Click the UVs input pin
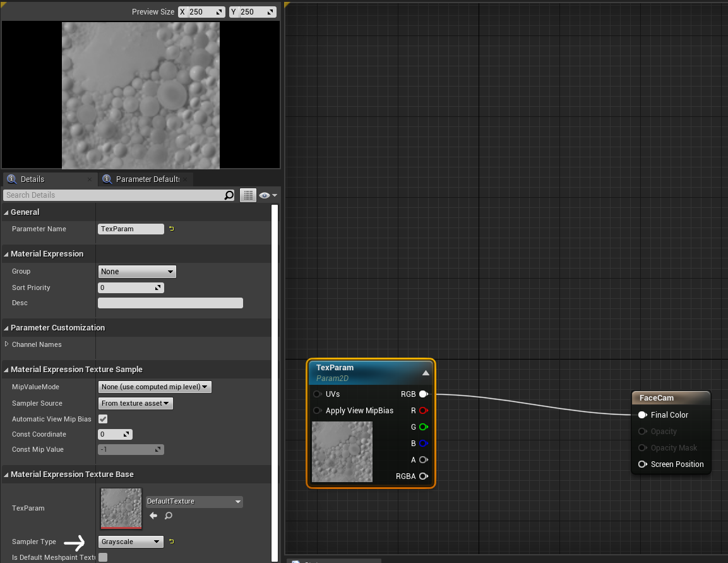Viewport: 728px width, 563px height. (x=317, y=394)
